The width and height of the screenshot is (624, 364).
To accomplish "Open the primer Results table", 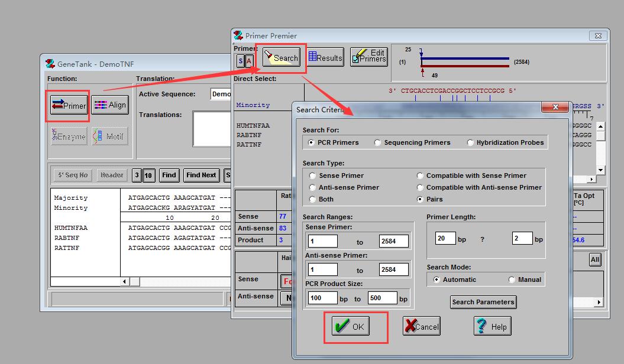I will tap(325, 57).
